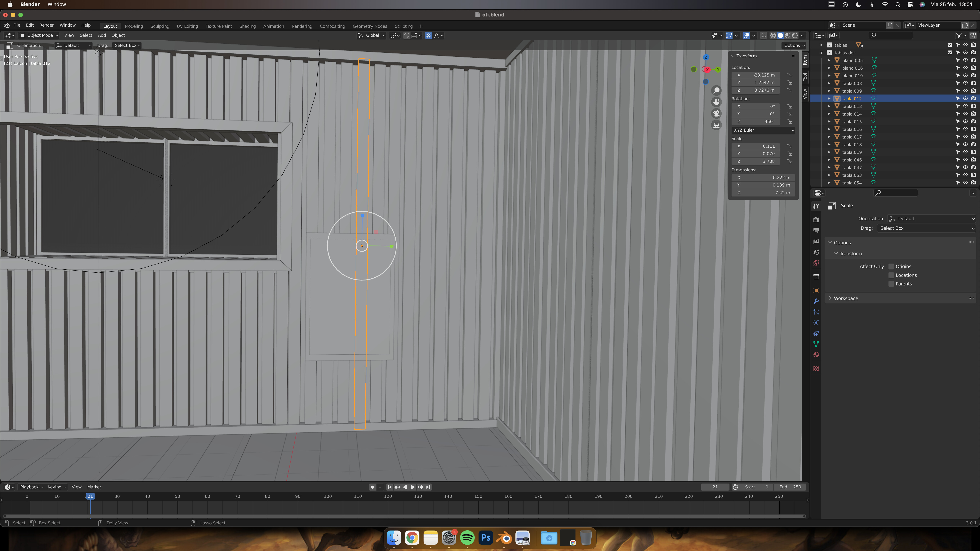The image size is (980, 551).
Task: Open the Material properties tab icon
Action: tap(816, 355)
